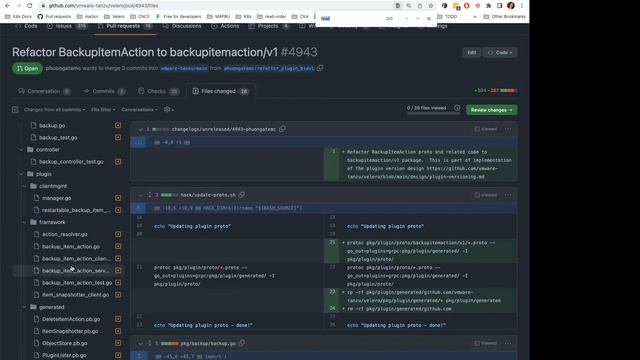This screenshot has width=640, height=360.
Task: Open 'Changes from all commits' dropdown
Action: tap(54, 110)
